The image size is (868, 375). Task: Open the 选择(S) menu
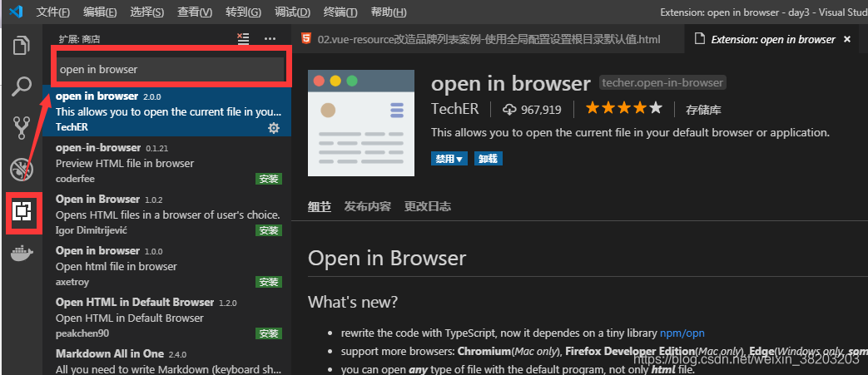click(x=147, y=12)
